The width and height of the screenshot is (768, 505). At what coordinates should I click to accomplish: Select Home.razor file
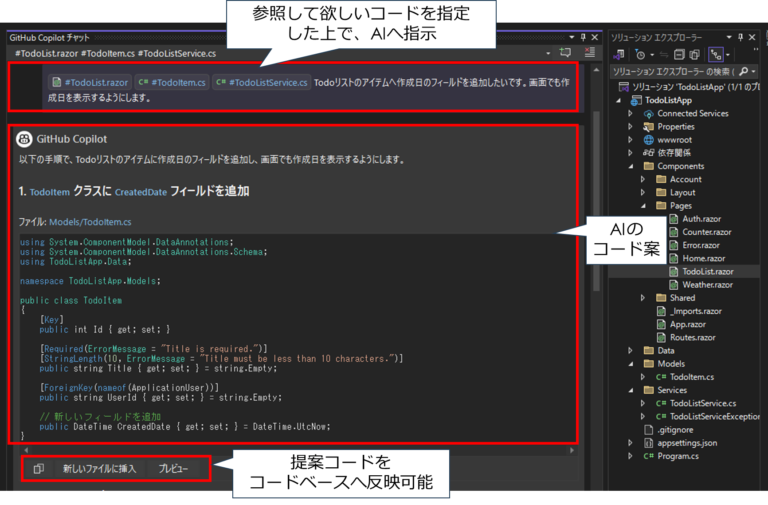[703, 259]
